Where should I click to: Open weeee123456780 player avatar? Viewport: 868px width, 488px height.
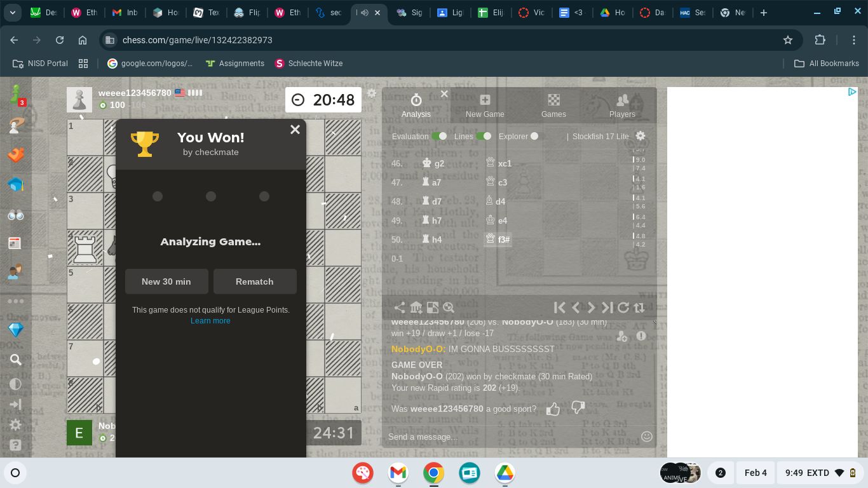pyautogui.click(x=79, y=100)
